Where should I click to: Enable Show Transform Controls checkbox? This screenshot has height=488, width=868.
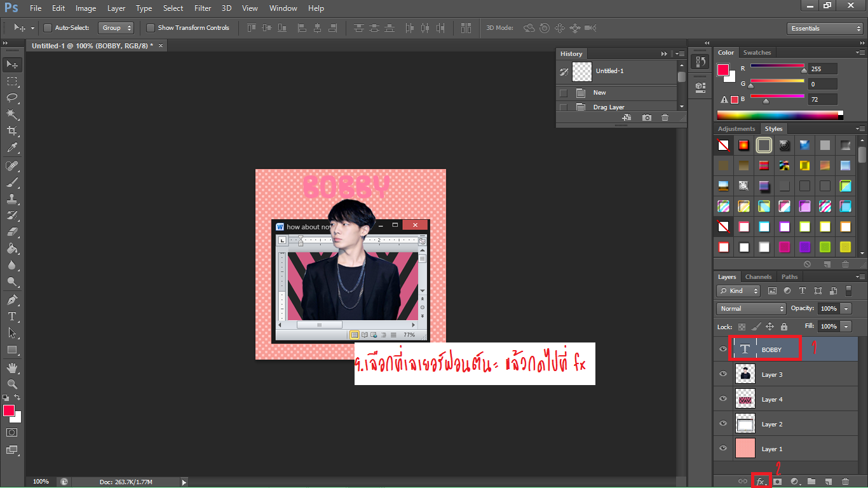pos(151,28)
